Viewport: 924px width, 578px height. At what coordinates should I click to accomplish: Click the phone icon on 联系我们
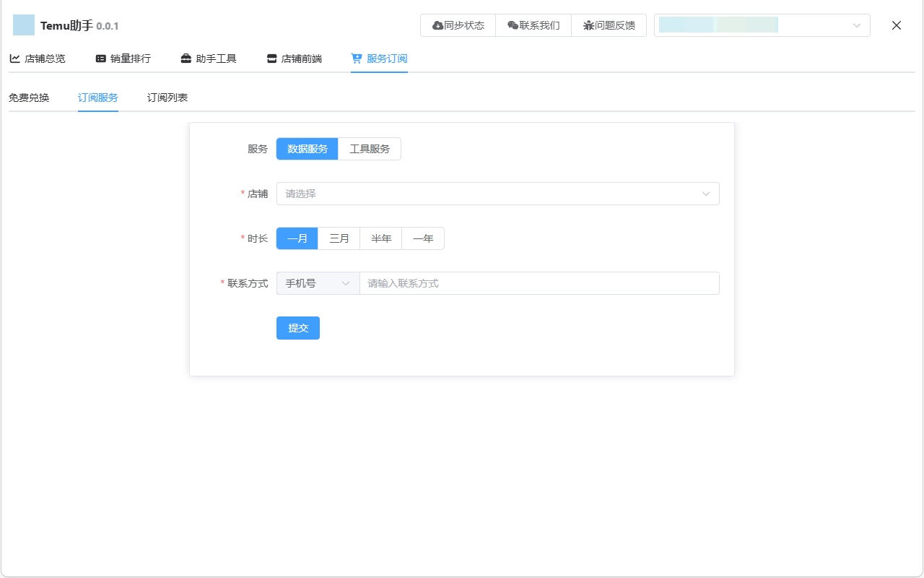click(512, 25)
